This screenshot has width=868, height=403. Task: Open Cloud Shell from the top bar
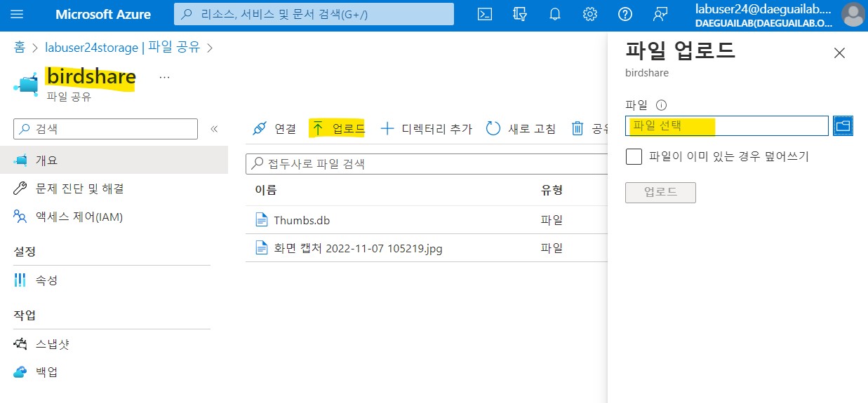pos(484,14)
